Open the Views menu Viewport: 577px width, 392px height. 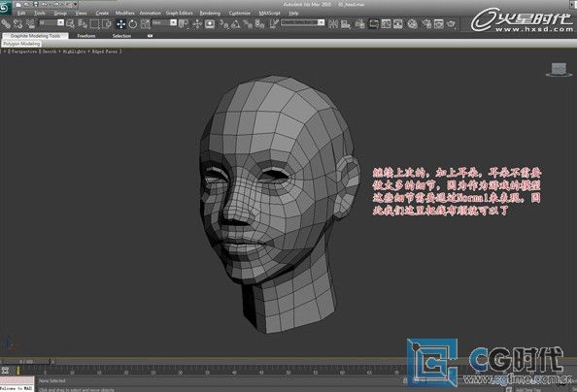coord(81,14)
